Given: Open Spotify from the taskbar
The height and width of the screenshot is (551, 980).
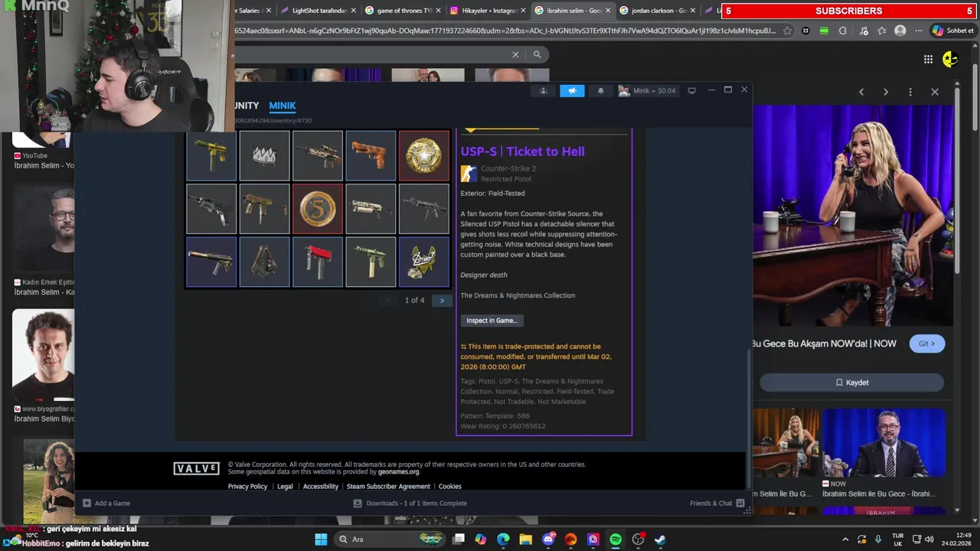Looking at the screenshot, I should pos(616,539).
